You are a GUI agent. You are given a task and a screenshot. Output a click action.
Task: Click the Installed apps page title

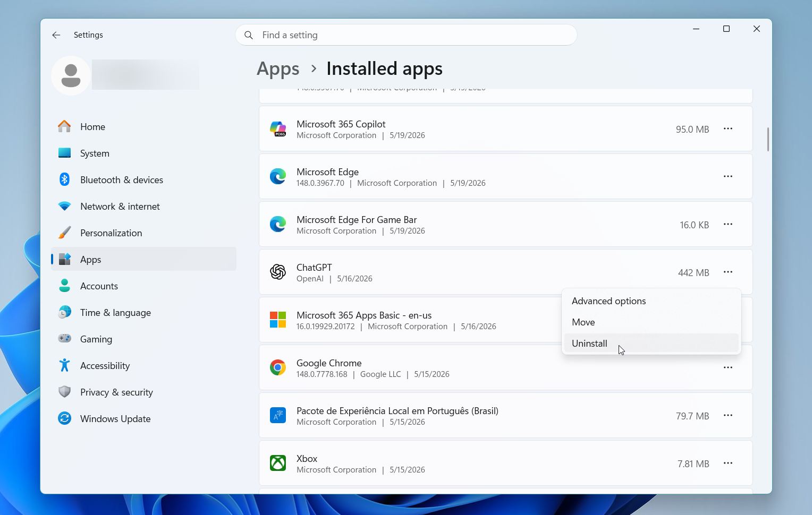(384, 69)
